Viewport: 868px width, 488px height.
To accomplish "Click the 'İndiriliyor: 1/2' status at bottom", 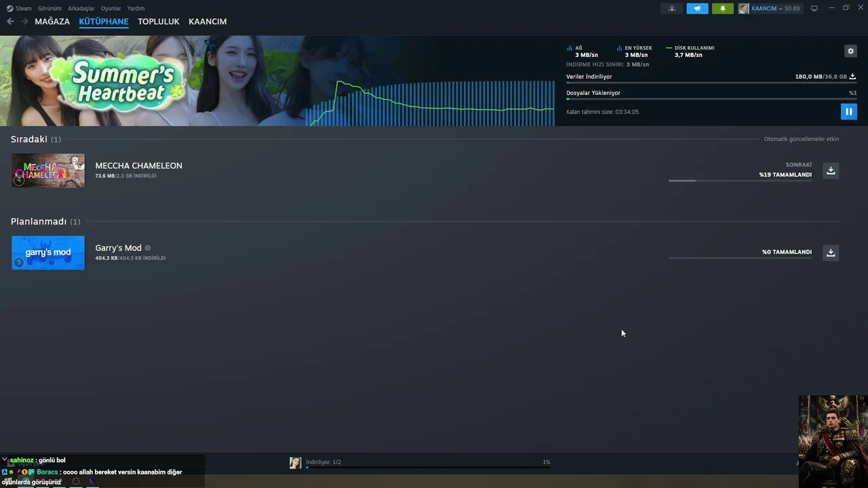I will point(323,462).
